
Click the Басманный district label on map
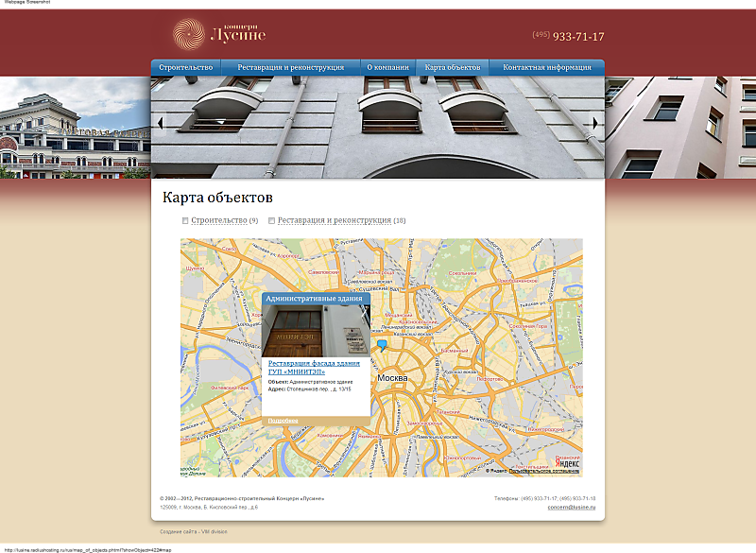[x=455, y=351]
